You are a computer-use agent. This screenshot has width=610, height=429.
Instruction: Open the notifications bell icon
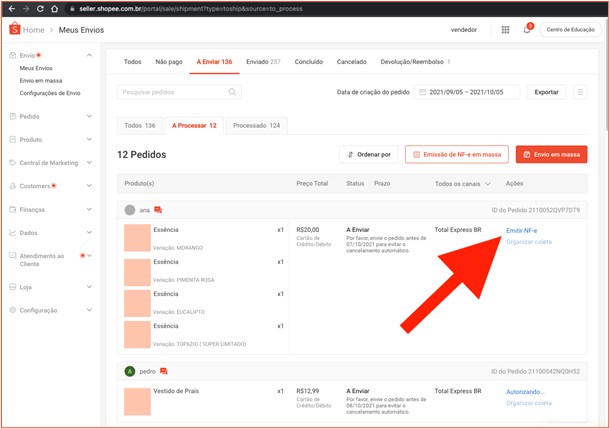527,30
